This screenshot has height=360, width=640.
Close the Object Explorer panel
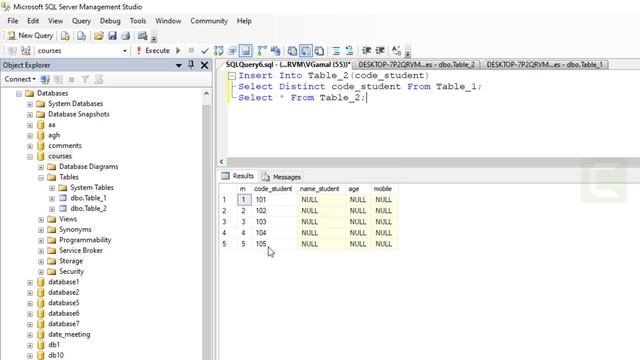coord(204,65)
